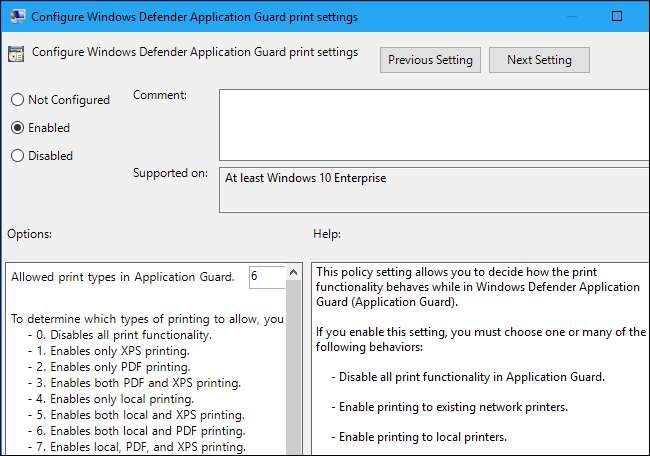
Task: Select the Not Configured option
Action: coord(16,100)
